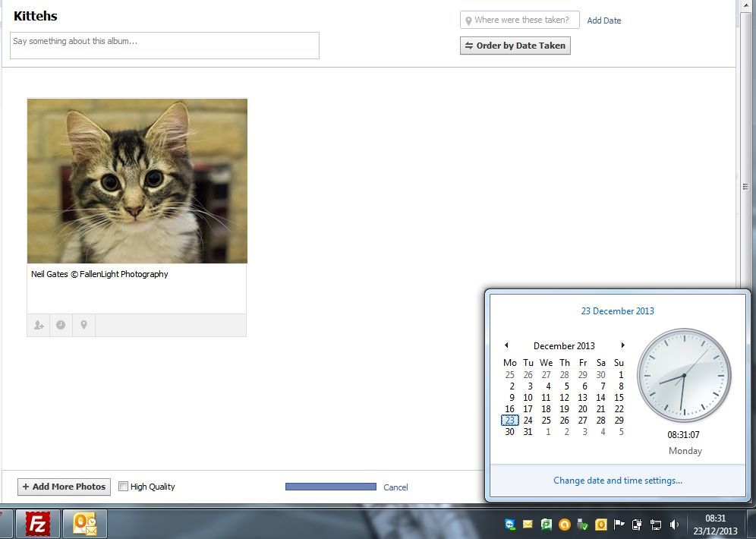Image resolution: width=756 pixels, height=539 pixels.
Task: Click the tag people icon under the photo
Action: pyautogui.click(x=39, y=325)
